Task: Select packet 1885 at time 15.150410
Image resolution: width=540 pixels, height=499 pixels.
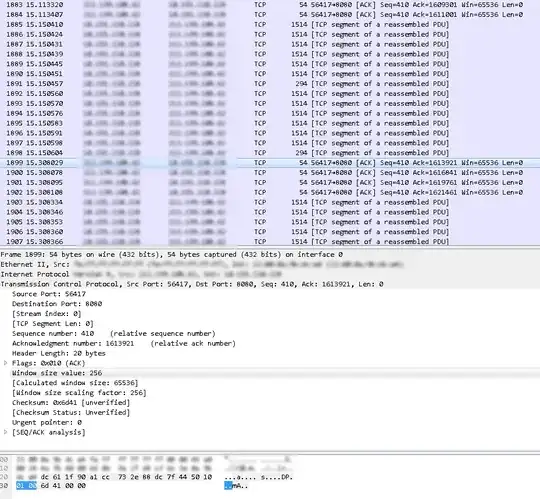Action: [x=270, y=24]
